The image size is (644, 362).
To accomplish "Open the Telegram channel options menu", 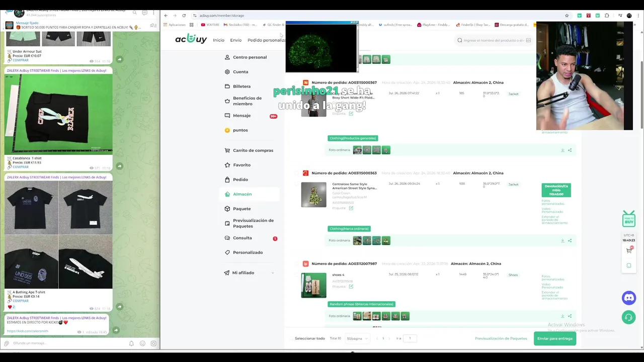I will (154, 12).
